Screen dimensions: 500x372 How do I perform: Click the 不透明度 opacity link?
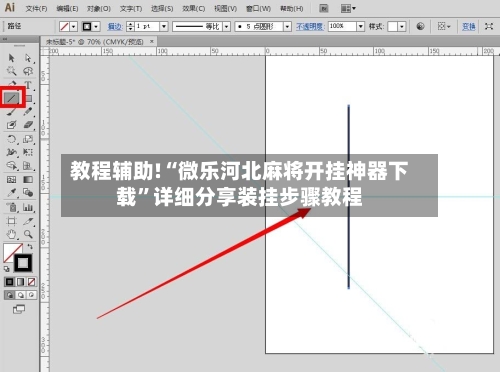click(x=310, y=26)
